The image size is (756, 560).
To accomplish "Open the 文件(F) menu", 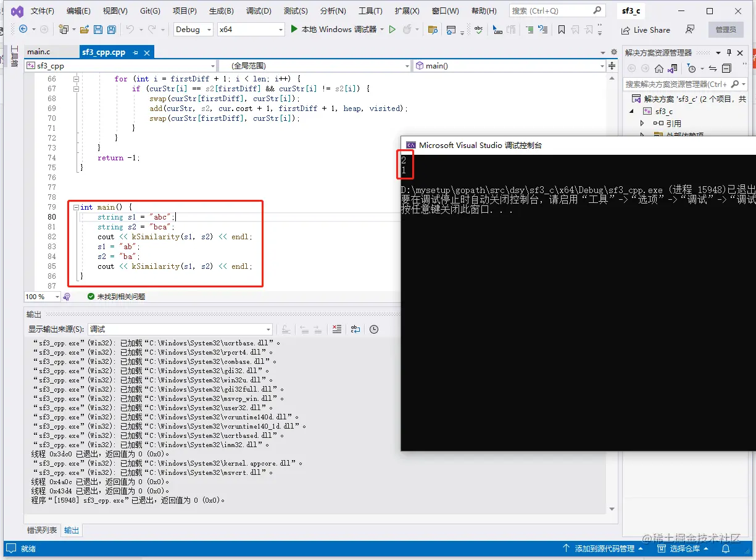I will coord(43,11).
